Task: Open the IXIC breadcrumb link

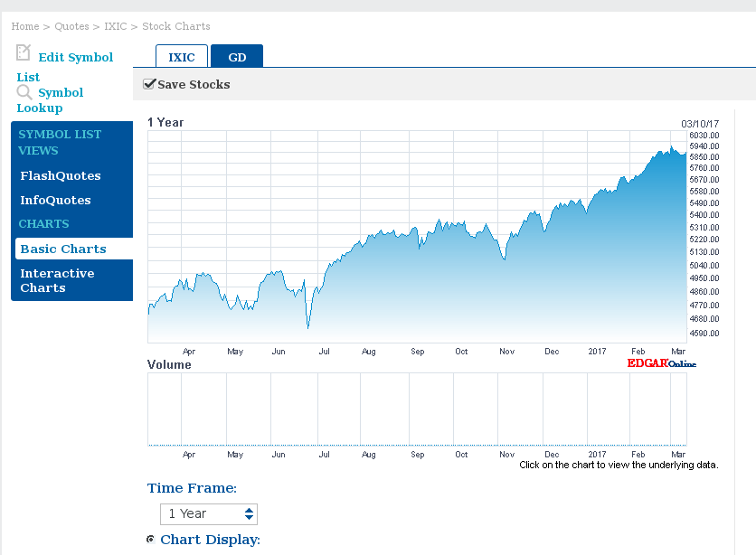Action: pos(116,26)
